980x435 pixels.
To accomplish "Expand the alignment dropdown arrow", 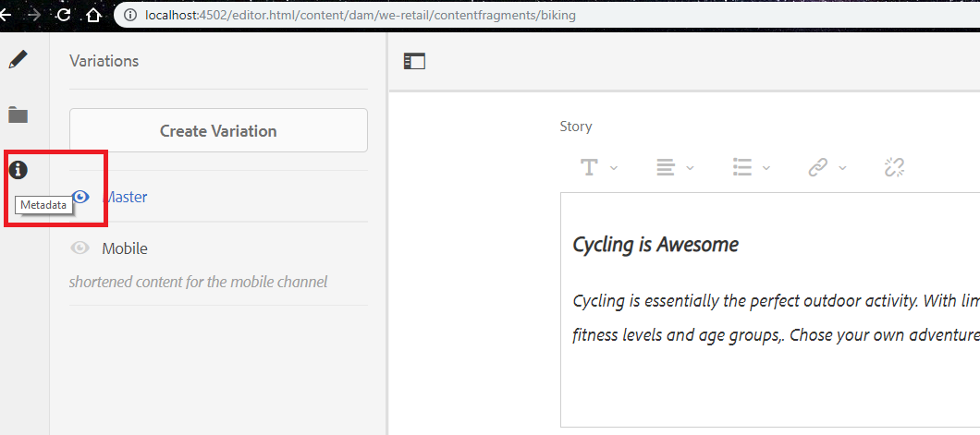I will (x=690, y=168).
